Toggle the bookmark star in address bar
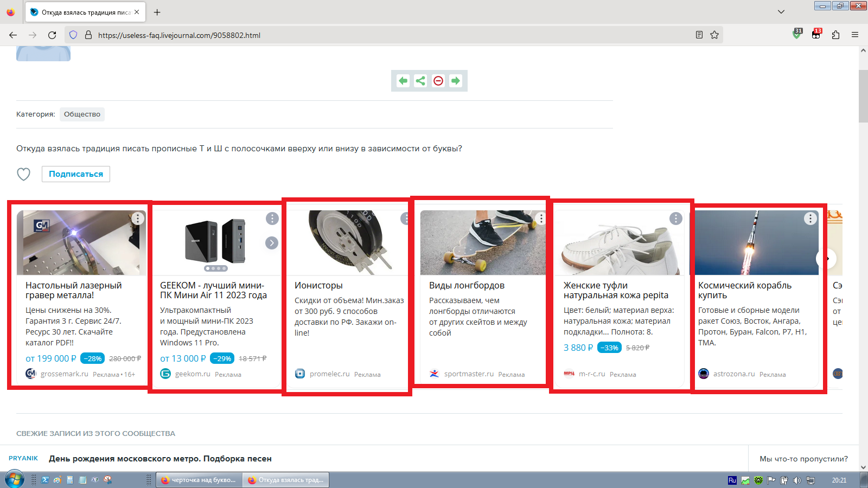This screenshot has height=488, width=868. (715, 35)
